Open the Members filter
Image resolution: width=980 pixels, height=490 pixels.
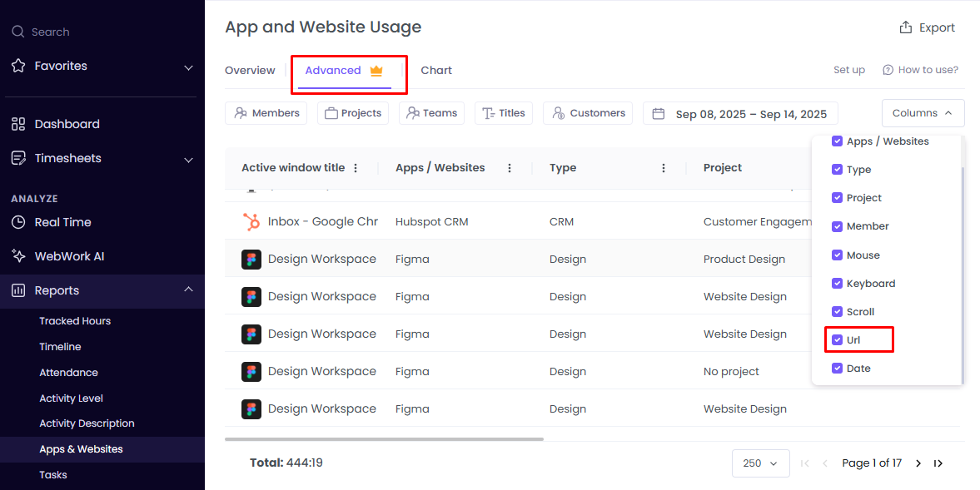pyautogui.click(x=266, y=113)
